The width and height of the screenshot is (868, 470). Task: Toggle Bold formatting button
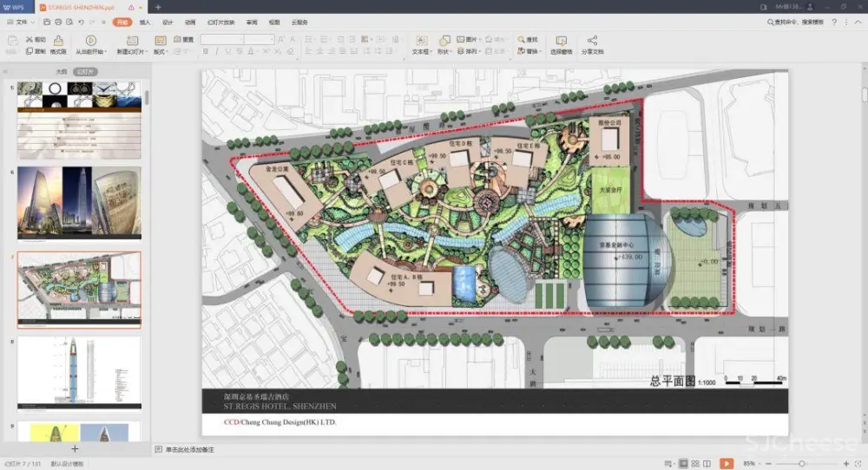click(206, 52)
